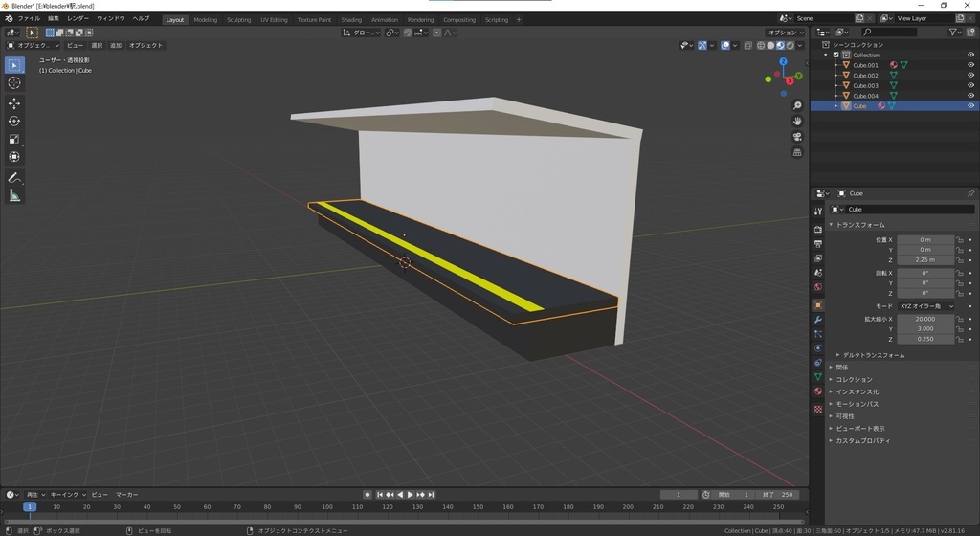Expand Cube.004 in the outliner

[836, 96]
